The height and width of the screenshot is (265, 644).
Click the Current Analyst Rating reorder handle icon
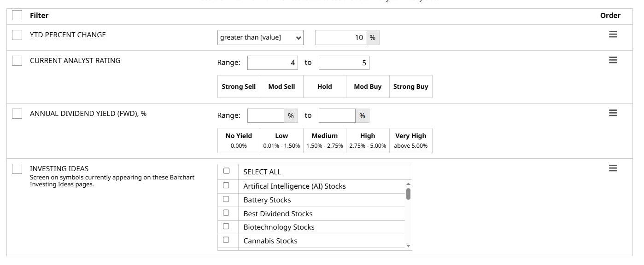pos(613,60)
